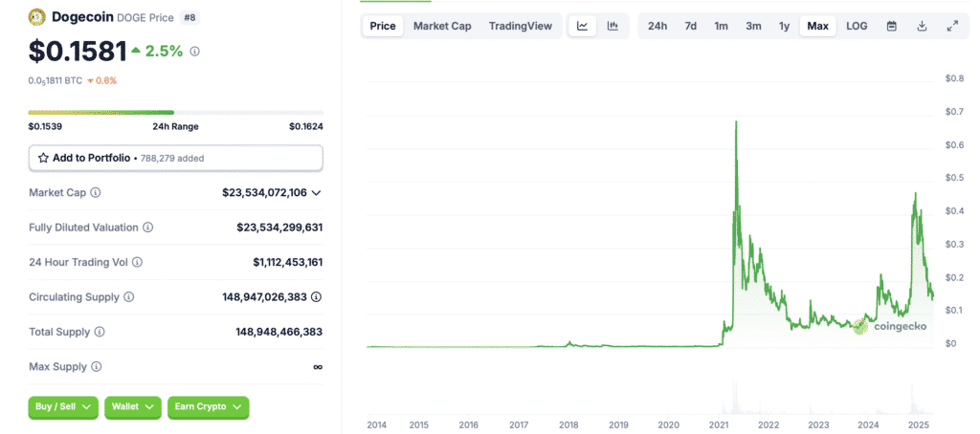Click the $0.1581 price value
Viewport: 980px width, 434px height.
78,52
